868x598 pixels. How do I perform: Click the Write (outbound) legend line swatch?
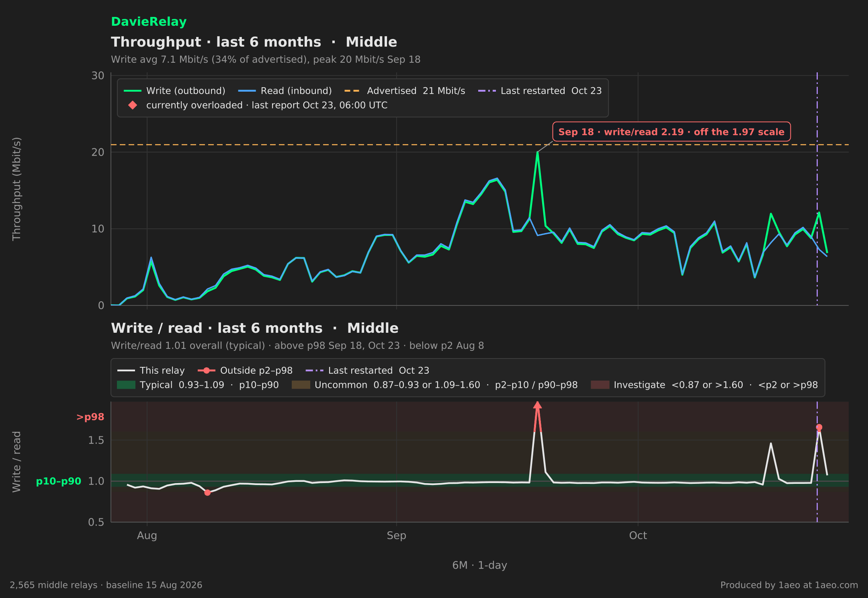coord(133,91)
